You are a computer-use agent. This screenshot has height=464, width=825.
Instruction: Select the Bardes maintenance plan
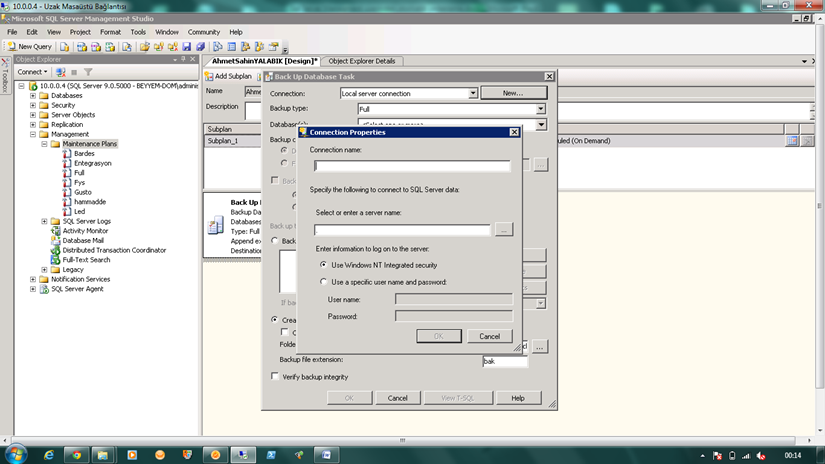84,154
